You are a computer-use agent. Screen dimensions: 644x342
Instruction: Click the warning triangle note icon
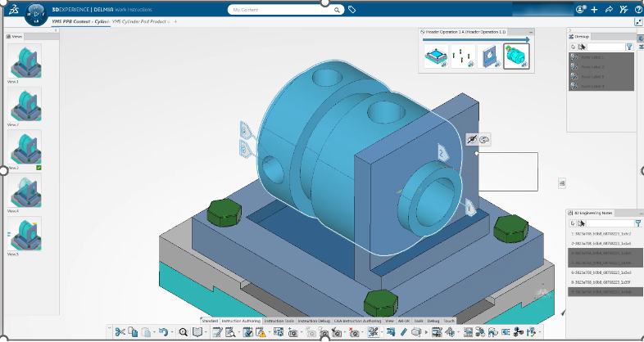(261, 332)
